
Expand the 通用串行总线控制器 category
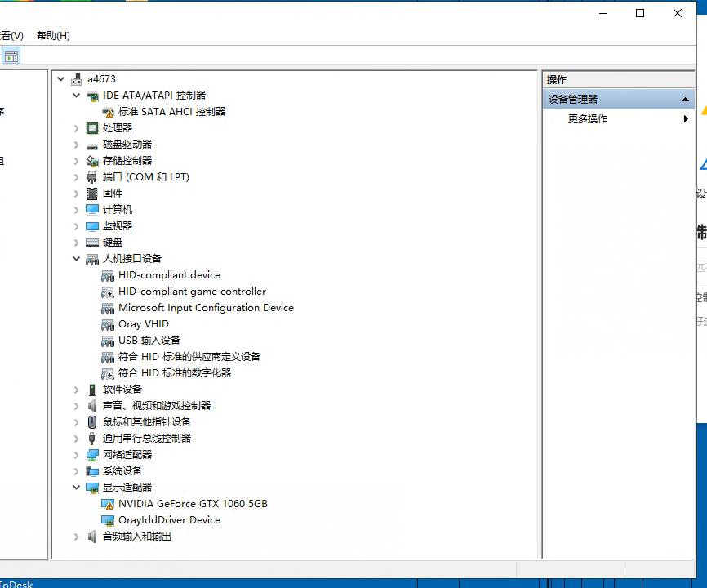[77, 439]
